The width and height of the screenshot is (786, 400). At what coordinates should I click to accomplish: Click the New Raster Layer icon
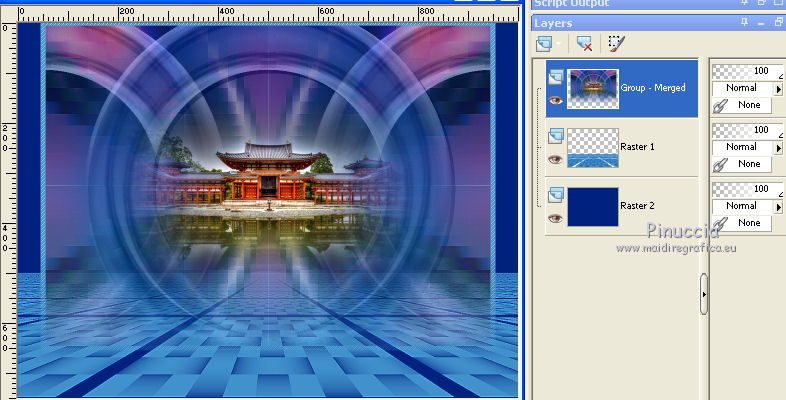[x=543, y=44]
